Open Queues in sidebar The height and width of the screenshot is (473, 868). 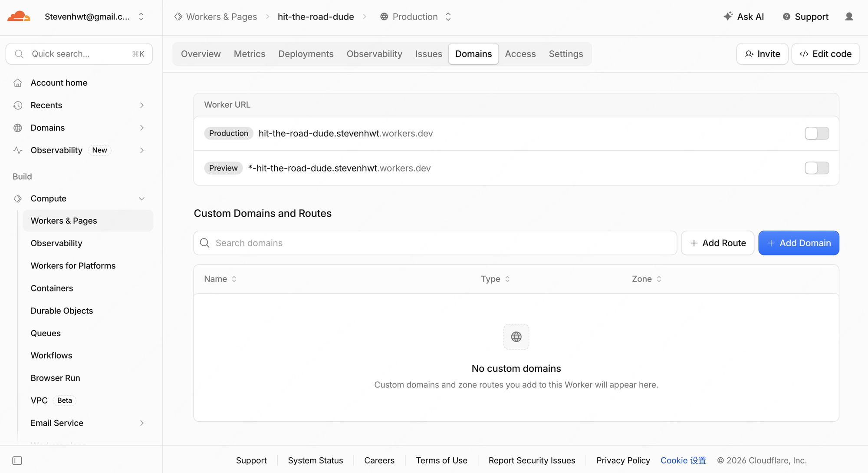pos(88,333)
